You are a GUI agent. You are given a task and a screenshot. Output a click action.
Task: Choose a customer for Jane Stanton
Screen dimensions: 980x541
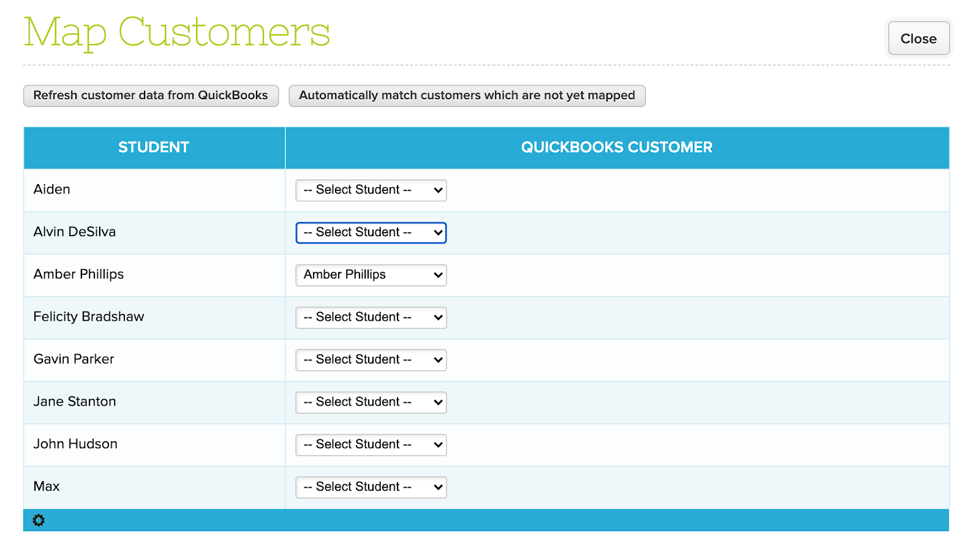point(371,402)
